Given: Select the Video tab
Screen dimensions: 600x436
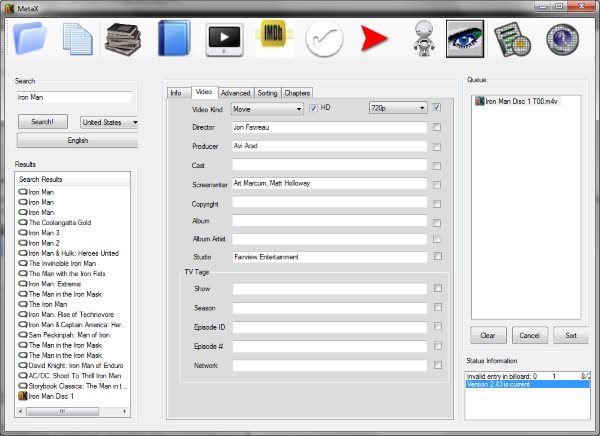Looking at the screenshot, I should tap(204, 92).
